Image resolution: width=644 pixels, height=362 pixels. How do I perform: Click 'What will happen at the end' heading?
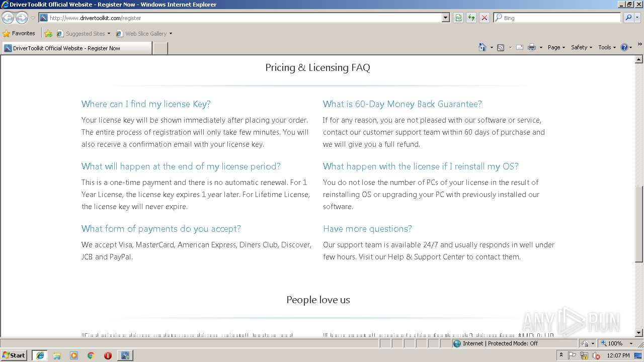tap(181, 166)
